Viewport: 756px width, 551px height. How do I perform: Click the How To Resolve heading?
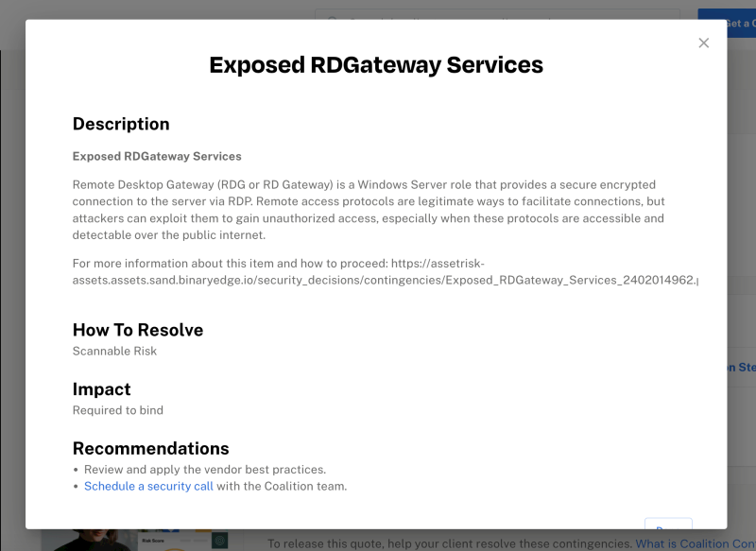(138, 330)
